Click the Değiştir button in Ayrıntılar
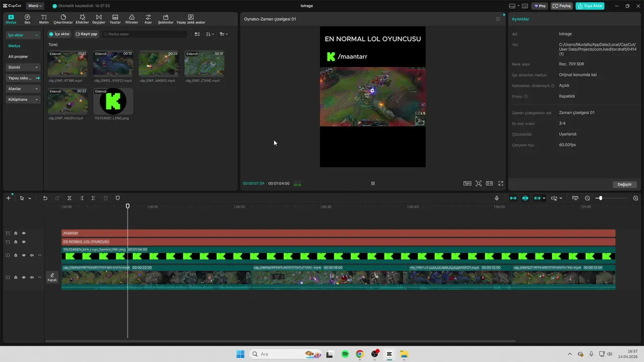This screenshot has height=362, width=644. (x=624, y=185)
